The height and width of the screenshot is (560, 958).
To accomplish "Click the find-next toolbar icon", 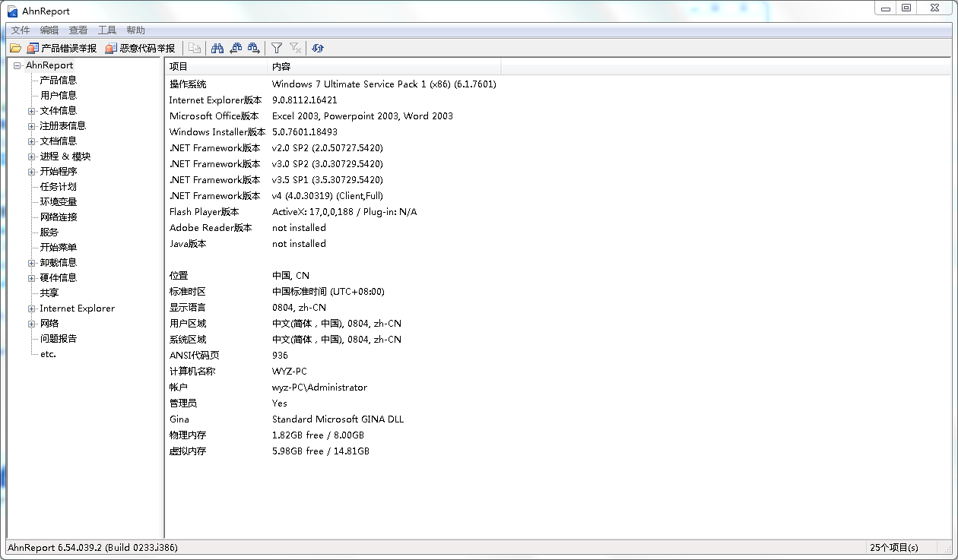I will (x=252, y=48).
